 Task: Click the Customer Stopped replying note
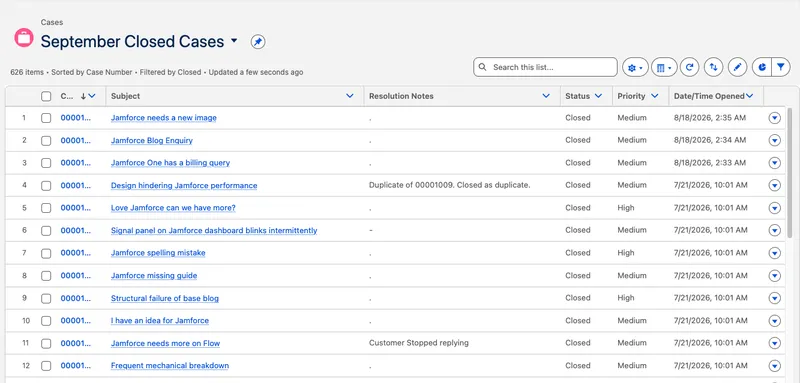pos(418,343)
